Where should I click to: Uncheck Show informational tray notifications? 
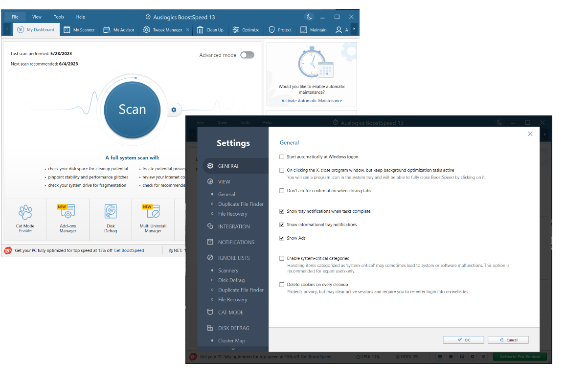pos(282,224)
